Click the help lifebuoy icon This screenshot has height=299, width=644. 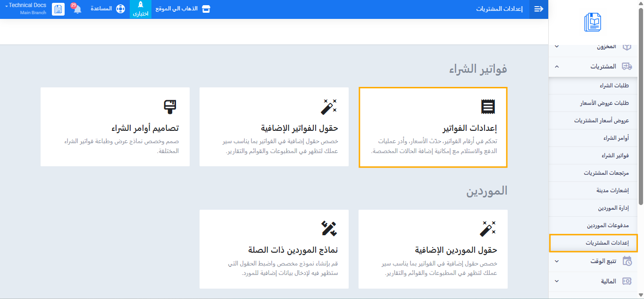click(120, 9)
